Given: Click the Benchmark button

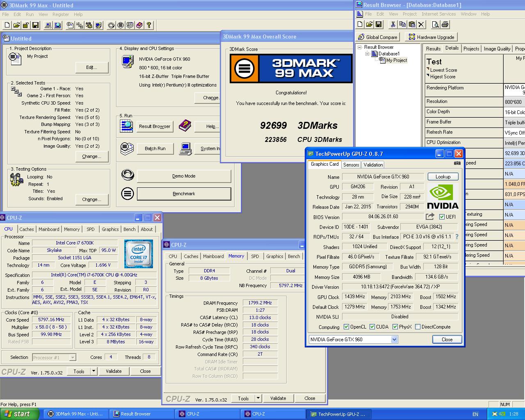Looking at the screenshot, I should click(184, 194).
